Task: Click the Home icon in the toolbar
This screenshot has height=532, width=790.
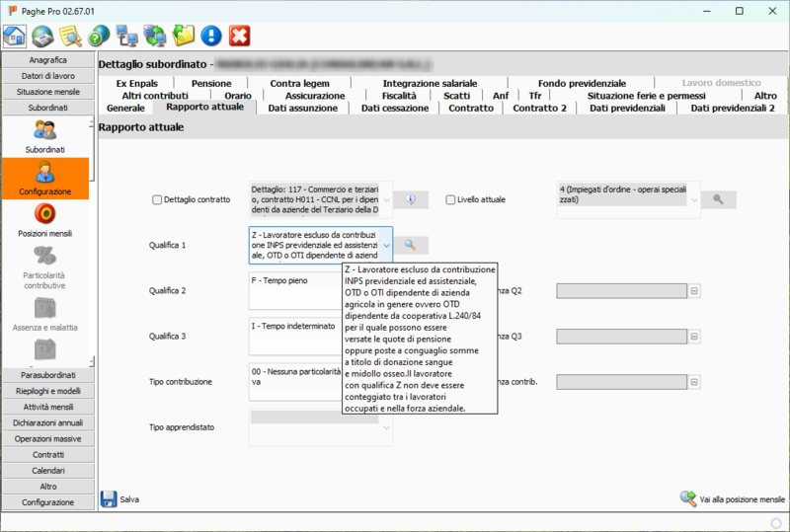Action: click(15, 37)
